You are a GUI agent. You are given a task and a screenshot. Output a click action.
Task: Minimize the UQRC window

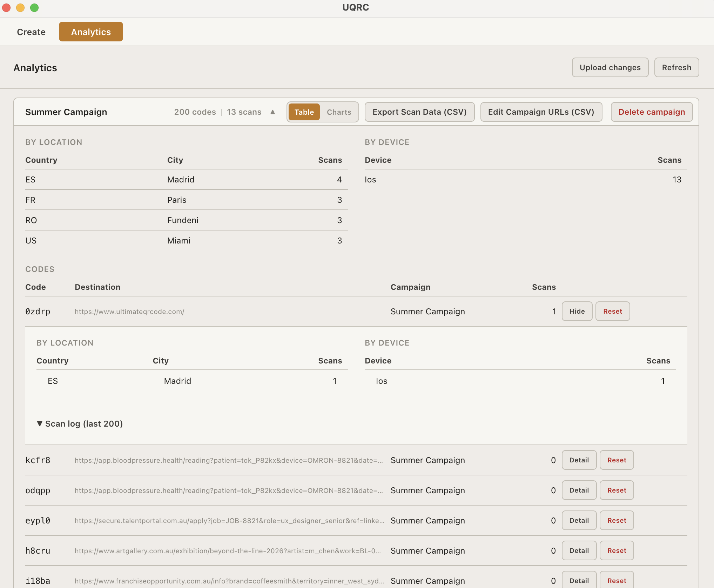click(20, 7)
